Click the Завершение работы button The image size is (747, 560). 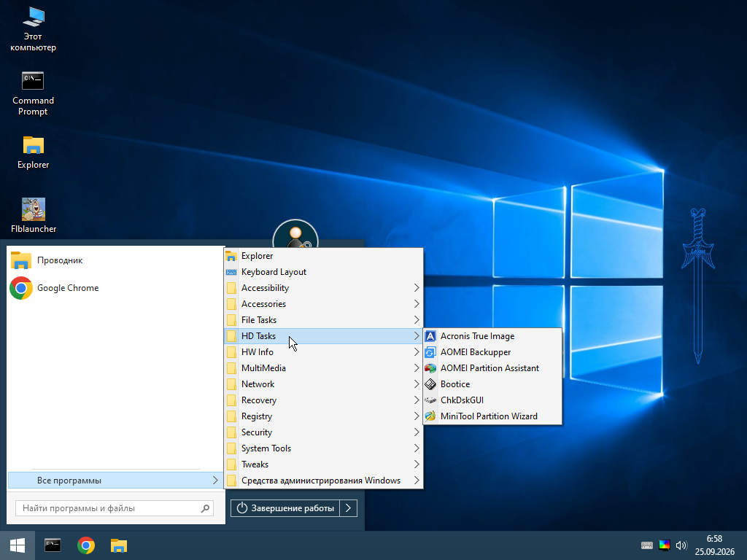[285, 508]
